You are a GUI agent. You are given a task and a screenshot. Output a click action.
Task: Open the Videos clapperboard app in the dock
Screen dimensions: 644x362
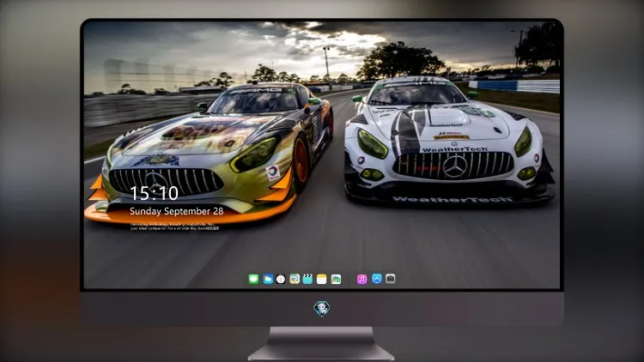(x=307, y=279)
